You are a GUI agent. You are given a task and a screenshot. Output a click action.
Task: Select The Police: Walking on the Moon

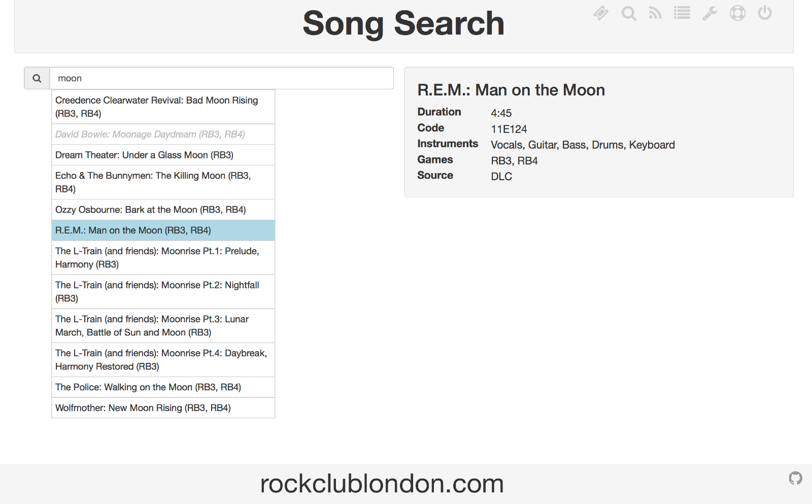click(x=163, y=387)
